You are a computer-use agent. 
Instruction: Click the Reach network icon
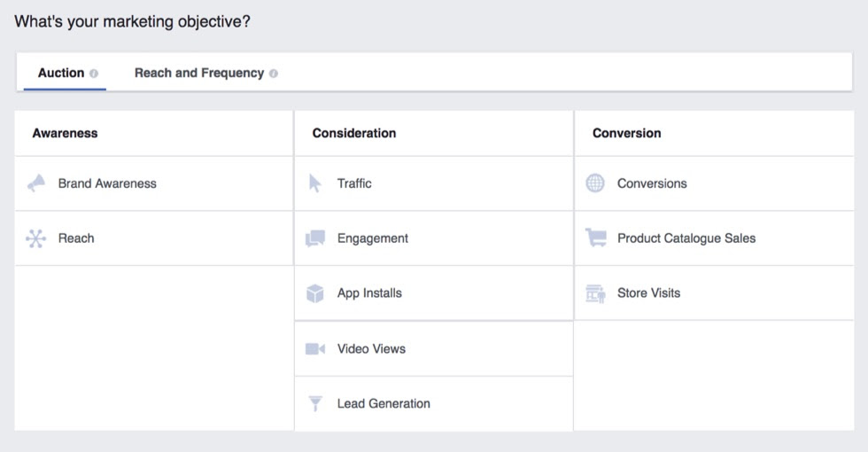tap(36, 238)
